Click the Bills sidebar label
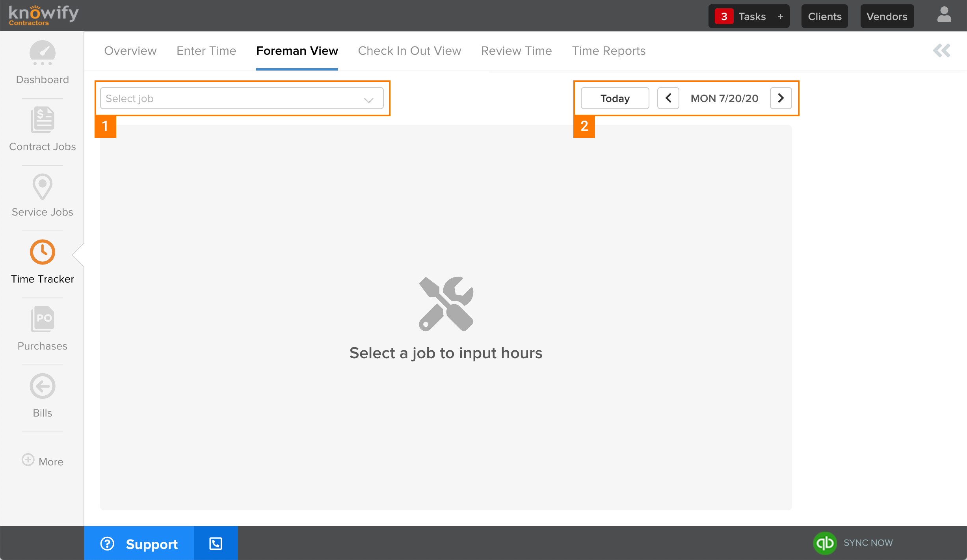967x560 pixels. pyautogui.click(x=43, y=413)
